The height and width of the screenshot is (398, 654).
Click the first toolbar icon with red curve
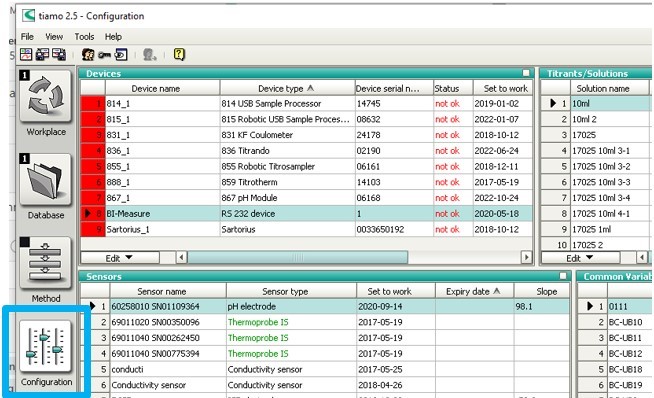point(26,54)
